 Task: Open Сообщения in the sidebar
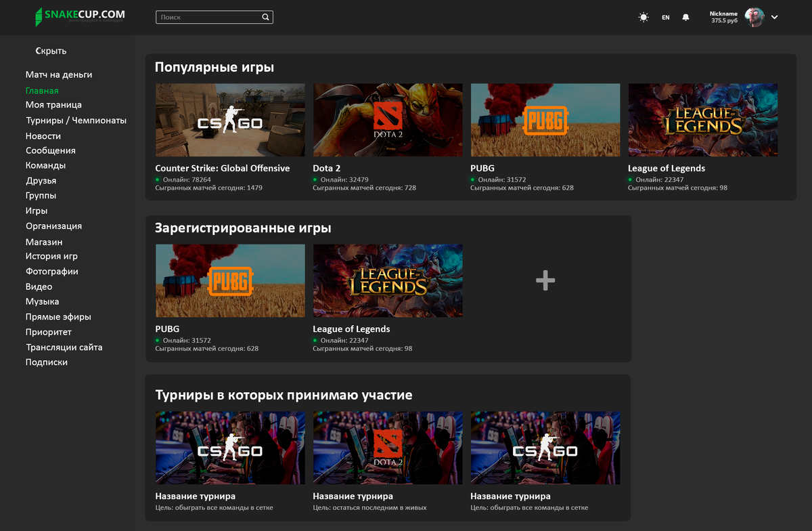51,150
